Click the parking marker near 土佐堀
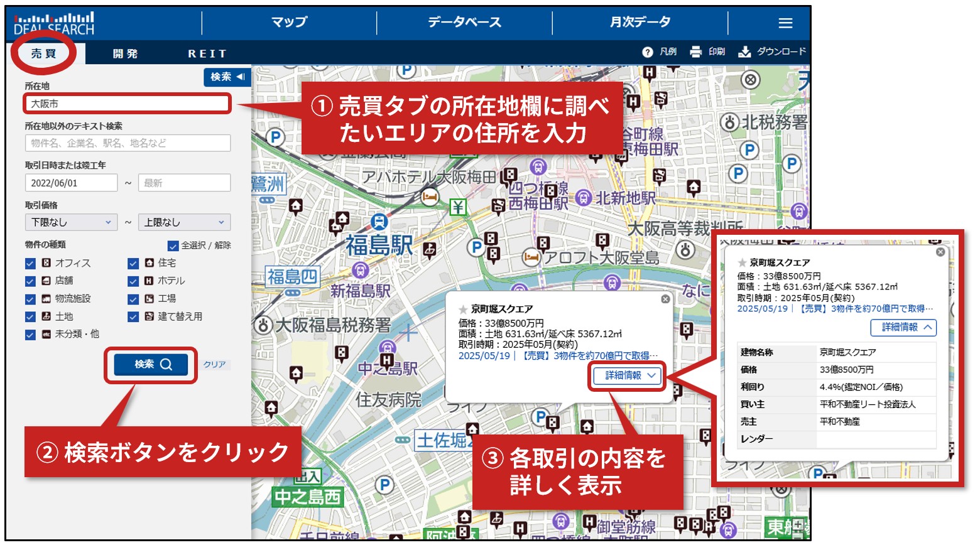 tap(540, 416)
